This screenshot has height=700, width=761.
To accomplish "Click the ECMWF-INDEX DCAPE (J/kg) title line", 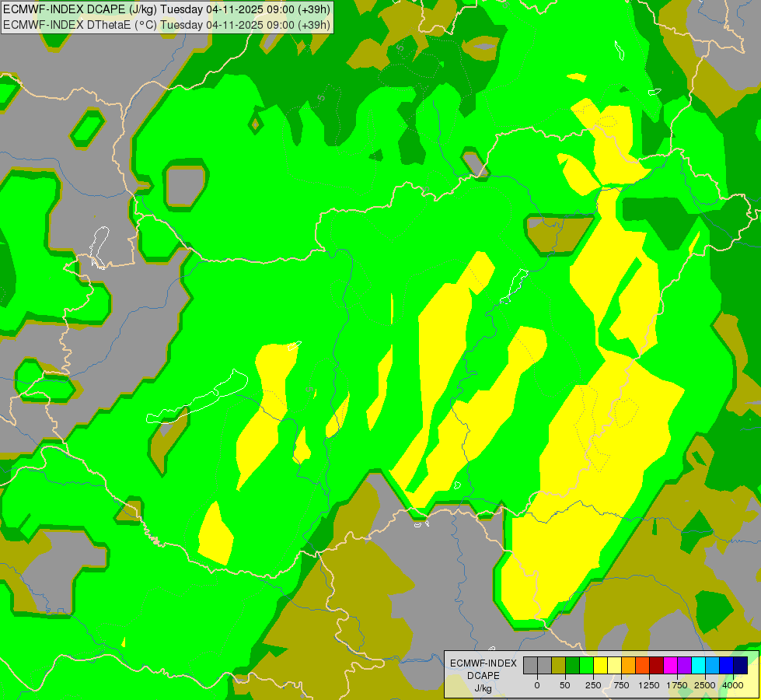I will (x=166, y=9).
